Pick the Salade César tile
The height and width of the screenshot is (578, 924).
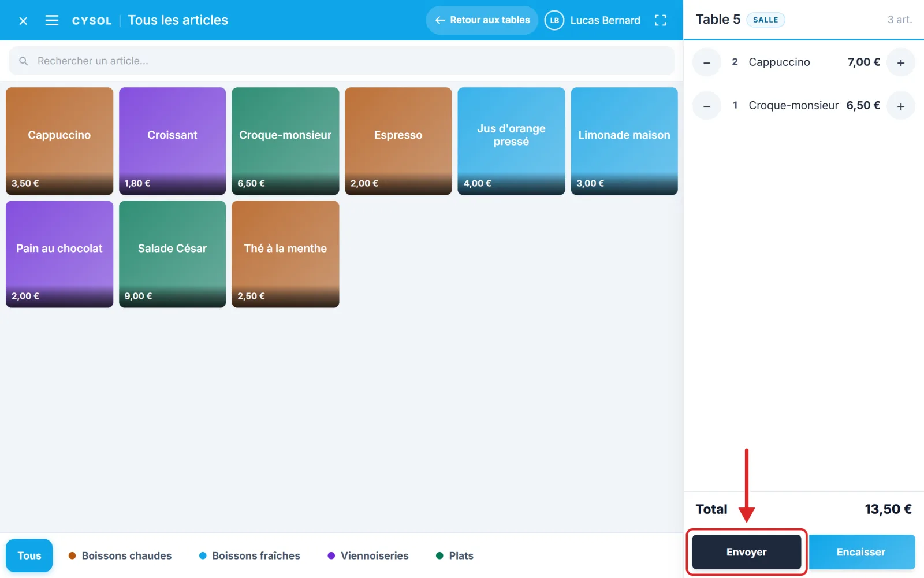point(172,254)
